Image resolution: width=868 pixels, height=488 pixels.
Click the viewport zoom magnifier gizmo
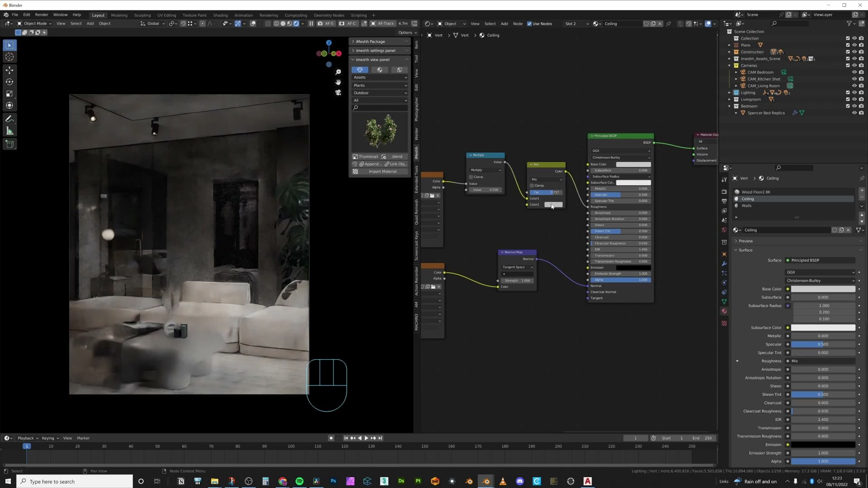coord(338,72)
